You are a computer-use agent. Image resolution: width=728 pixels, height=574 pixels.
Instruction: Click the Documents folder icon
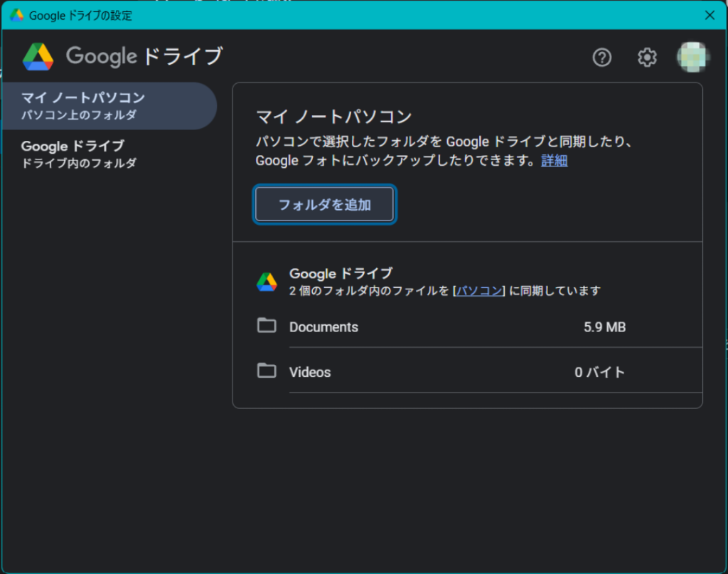pos(267,326)
